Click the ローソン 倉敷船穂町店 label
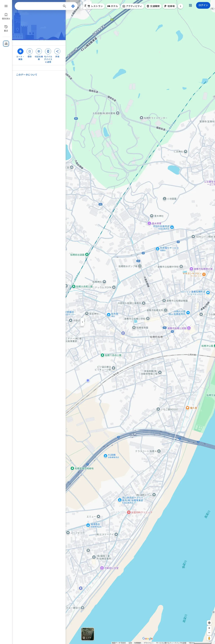 (193, 292)
